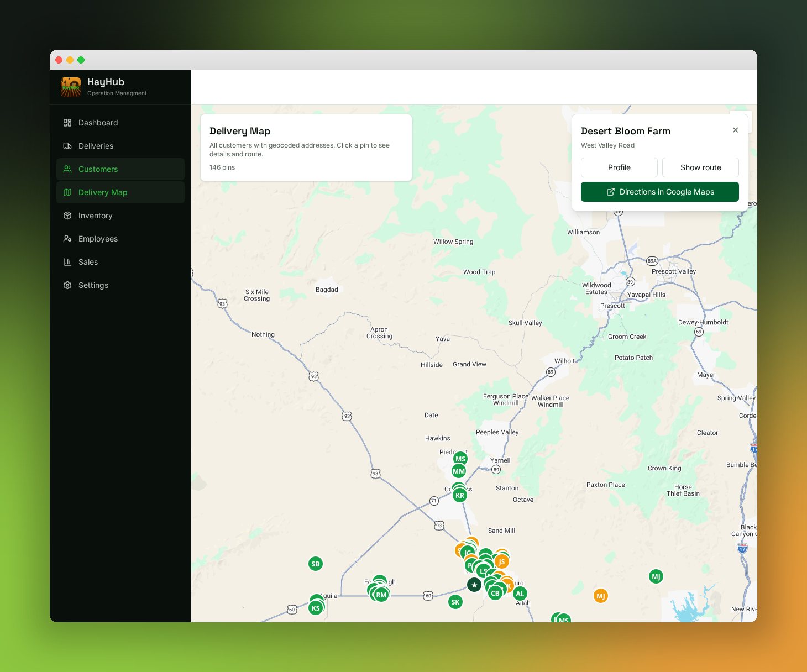Click the dark star home pin
807x672 pixels.
pyautogui.click(x=474, y=585)
